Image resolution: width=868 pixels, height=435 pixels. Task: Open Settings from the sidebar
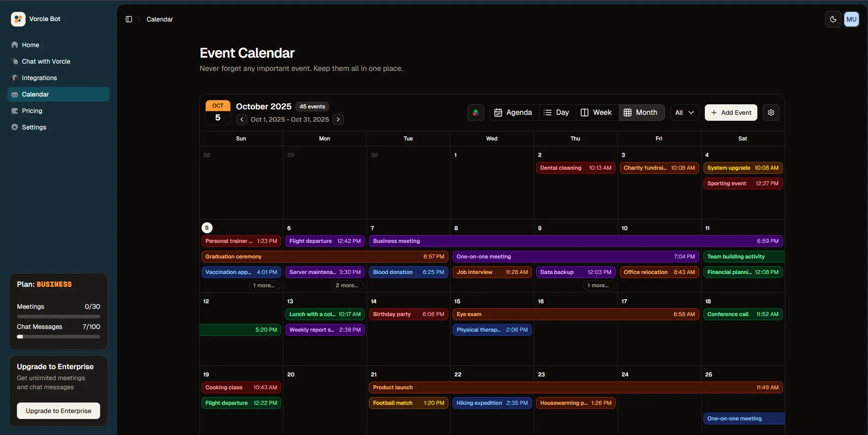[x=34, y=127]
